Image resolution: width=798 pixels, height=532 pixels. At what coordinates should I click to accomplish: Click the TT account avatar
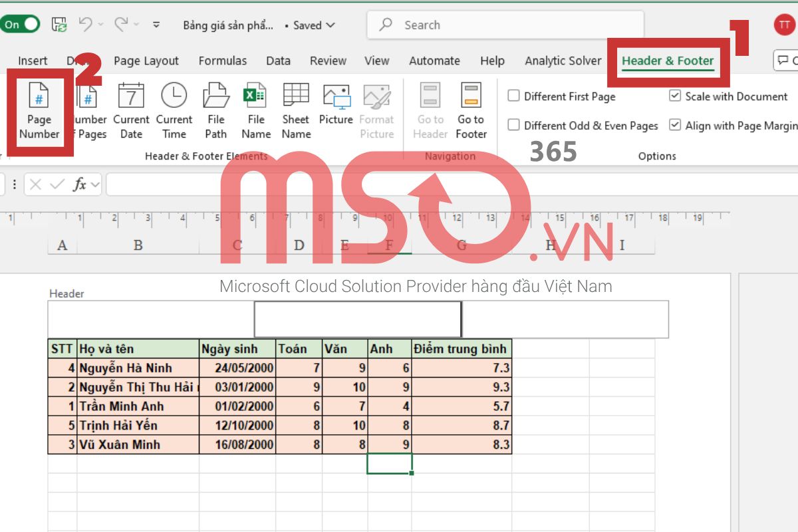[784, 25]
